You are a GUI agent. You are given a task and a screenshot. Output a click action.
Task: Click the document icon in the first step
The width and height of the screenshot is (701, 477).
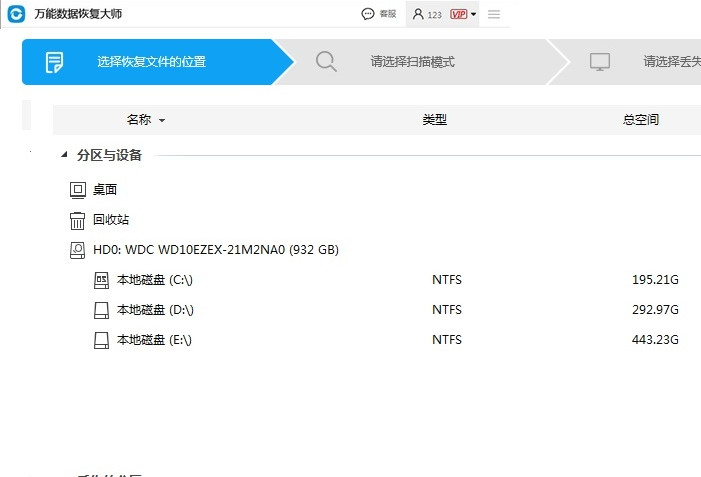[x=55, y=62]
